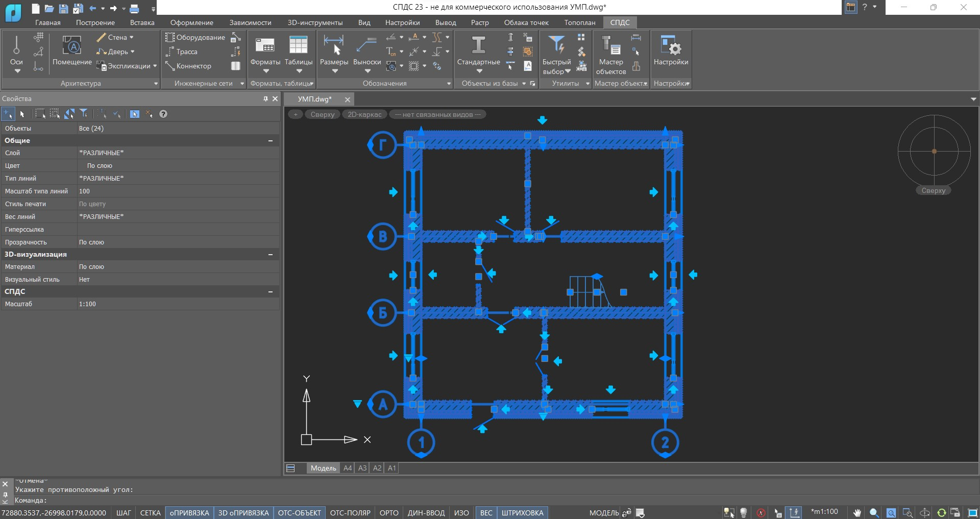Open the Стена dropdown arrow
The height and width of the screenshot is (519, 980).
132,37
